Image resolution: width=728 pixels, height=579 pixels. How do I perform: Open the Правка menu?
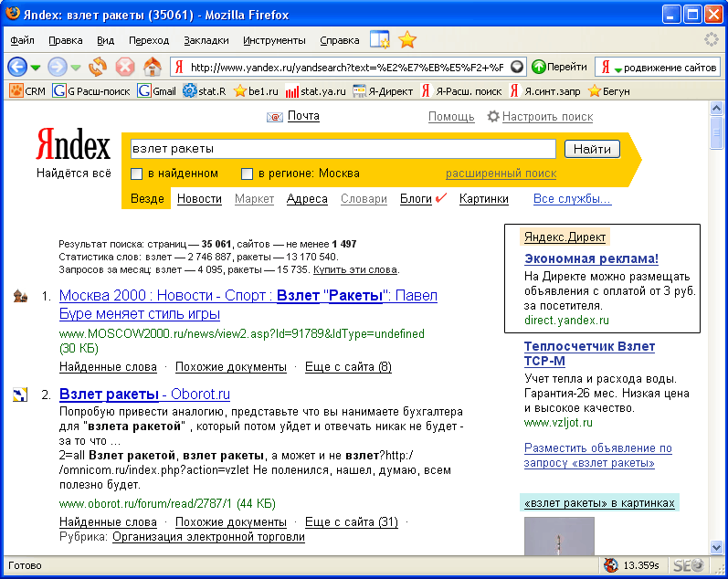(66, 40)
